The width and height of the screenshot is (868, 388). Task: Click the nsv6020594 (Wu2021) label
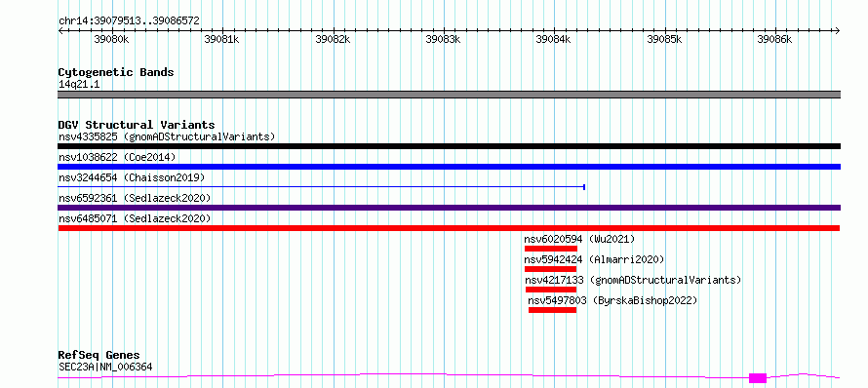pyautogui.click(x=579, y=239)
